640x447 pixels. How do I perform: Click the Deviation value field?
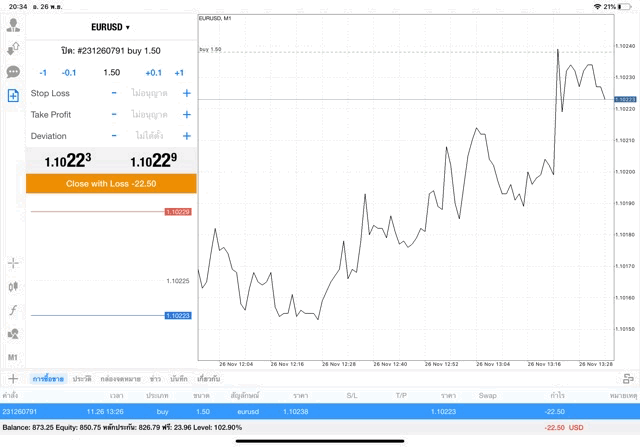(x=149, y=136)
